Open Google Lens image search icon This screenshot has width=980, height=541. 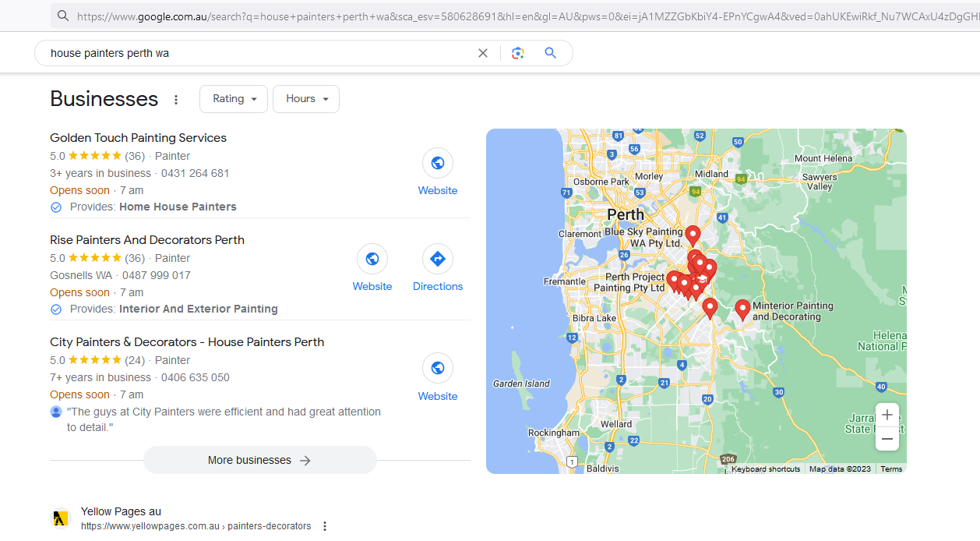[x=518, y=53]
